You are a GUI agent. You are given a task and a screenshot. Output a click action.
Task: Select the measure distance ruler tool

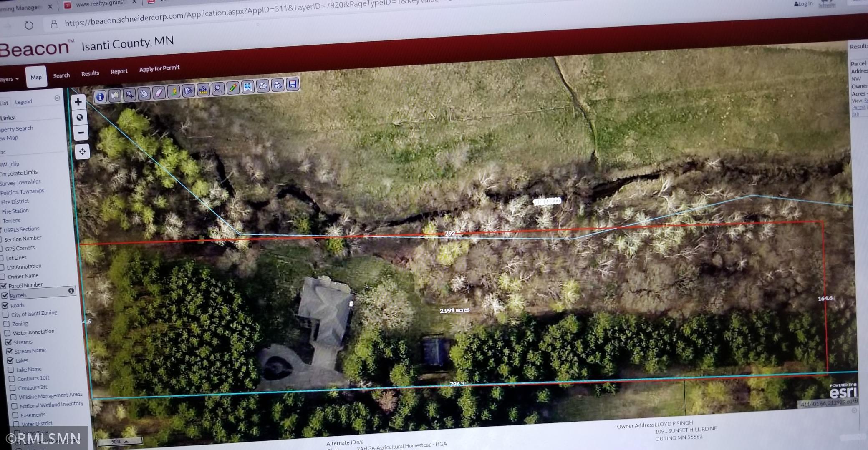203,89
